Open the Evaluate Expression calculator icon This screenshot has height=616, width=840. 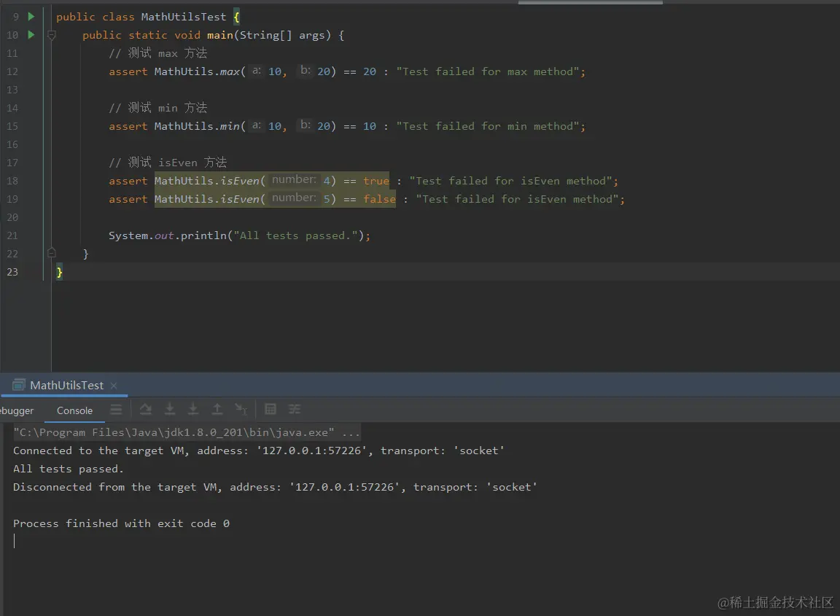[271, 410]
